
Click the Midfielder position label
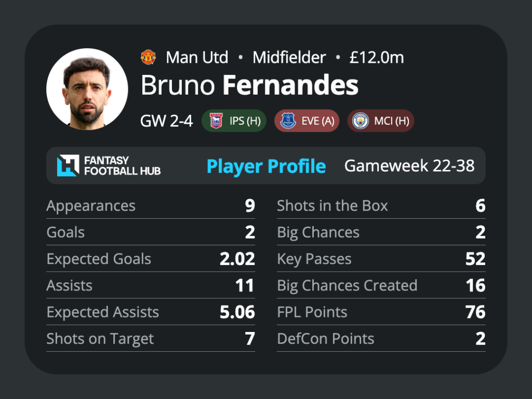pyautogui.click(x=289, y=57)
